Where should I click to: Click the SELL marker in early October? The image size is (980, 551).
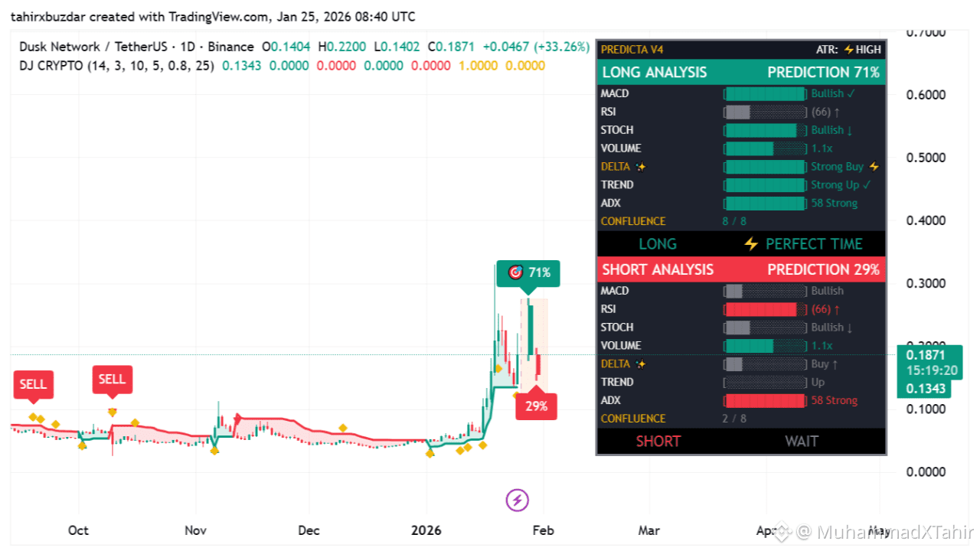click(x=112, y=379)
